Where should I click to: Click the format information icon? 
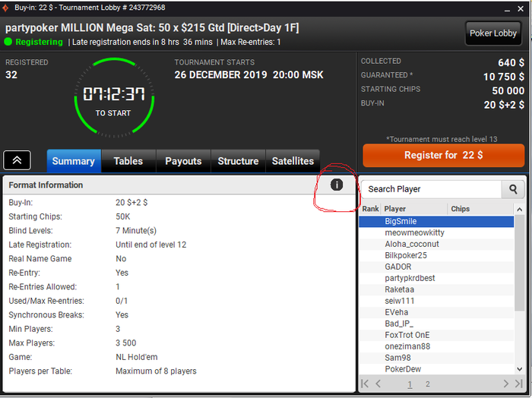tap(337, 185)
